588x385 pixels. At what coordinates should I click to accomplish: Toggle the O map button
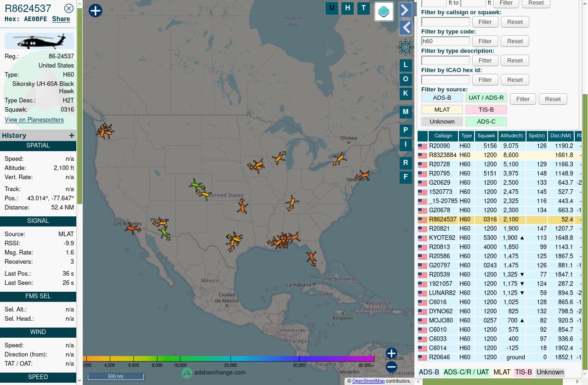[x=406, y=79]
